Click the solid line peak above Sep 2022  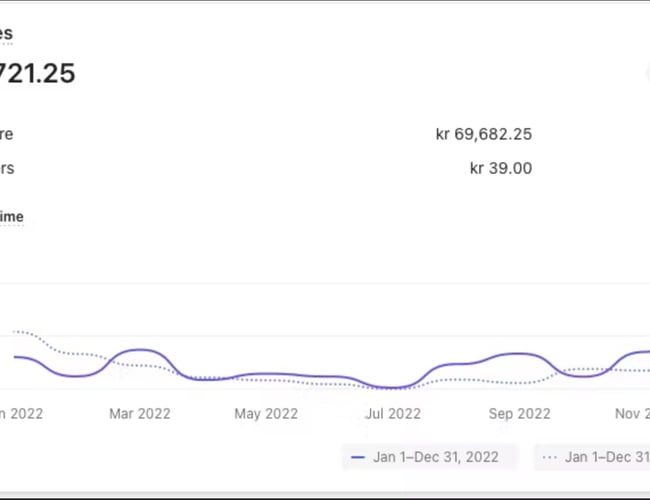coord(517,354)
